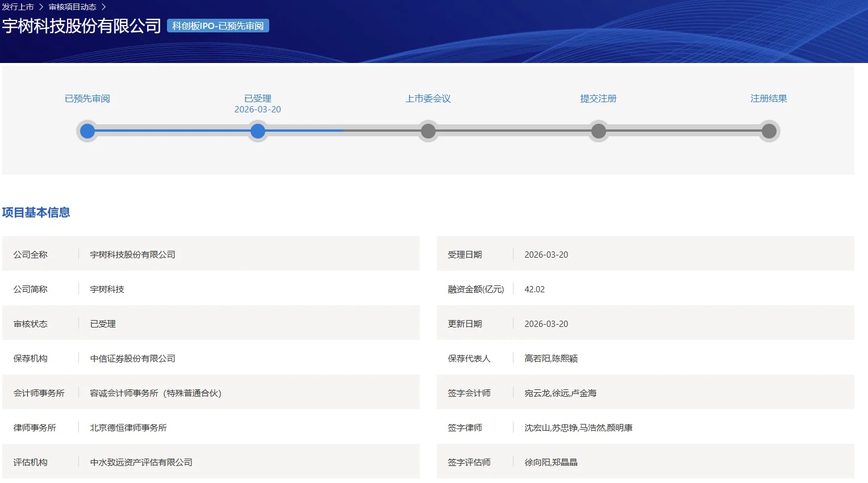Image resolution: width=868 pixels, height=483 pixels.
Task: Click the 提交注册 timeline node
Action: click(x=599, y=131)
